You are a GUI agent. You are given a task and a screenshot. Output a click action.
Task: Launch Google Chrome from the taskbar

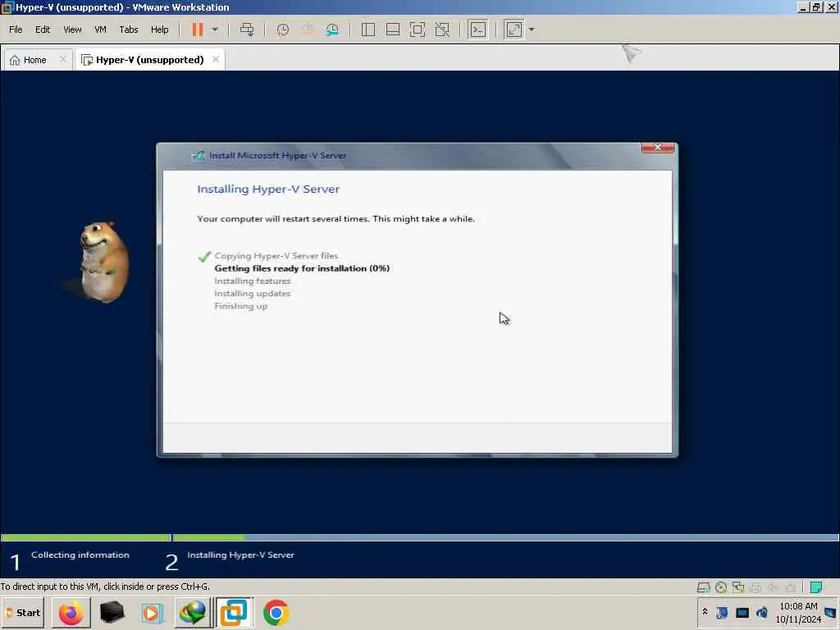click(x=276, y=613)
